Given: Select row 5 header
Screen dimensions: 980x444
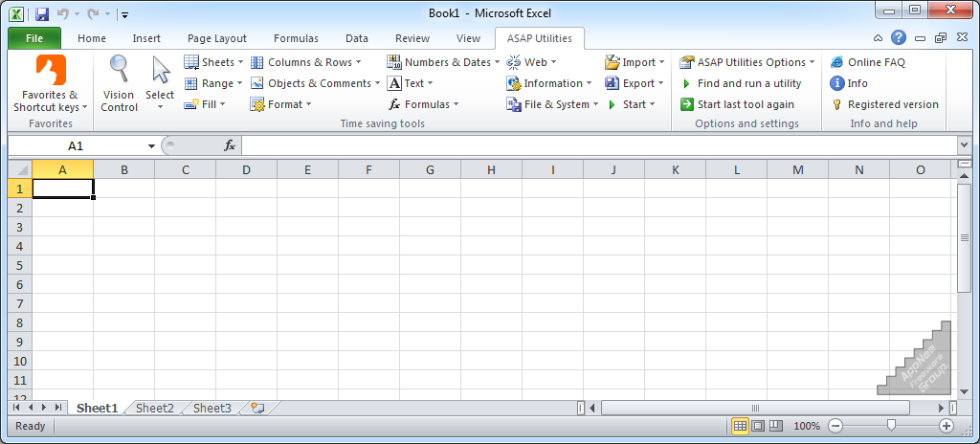Looking at the screenshot, I should (19, 265).
